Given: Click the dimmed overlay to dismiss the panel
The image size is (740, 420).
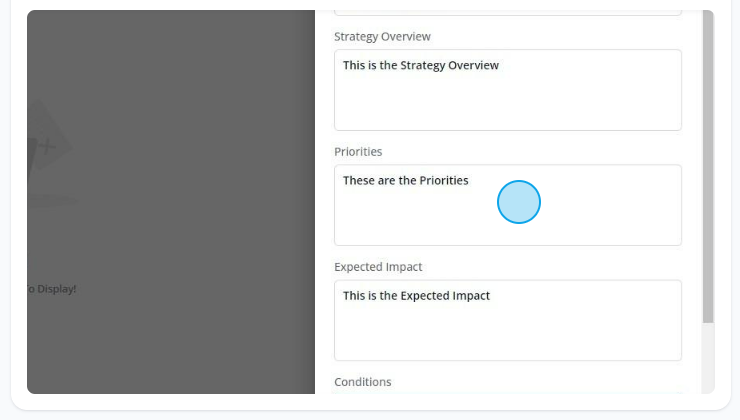Looking at the screenshot, I should [x=171, y=202].
